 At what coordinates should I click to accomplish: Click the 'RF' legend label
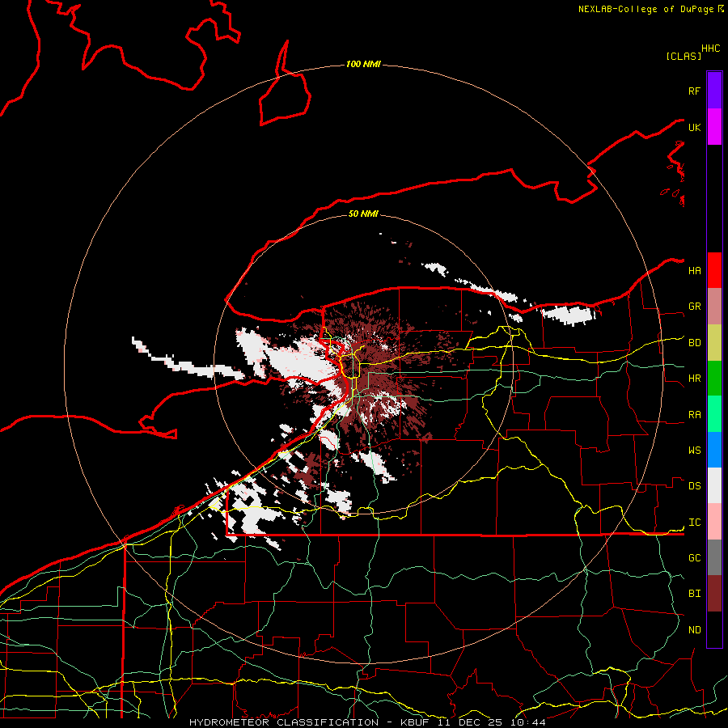tap(694, 91)
